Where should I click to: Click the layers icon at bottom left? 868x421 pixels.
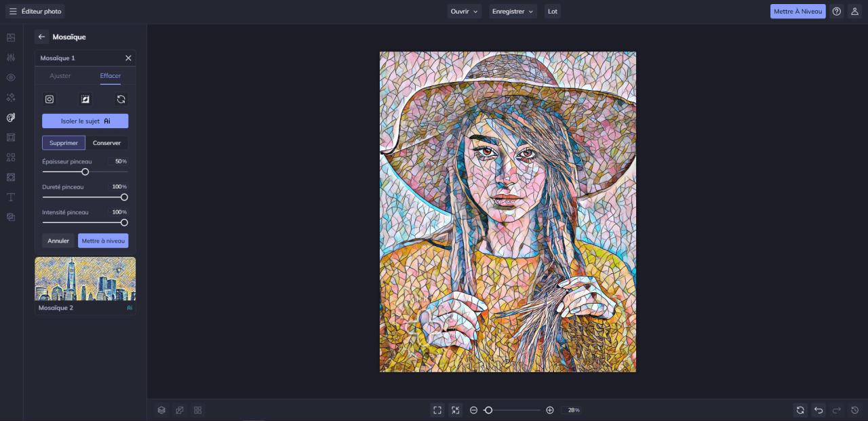(161, 410)
